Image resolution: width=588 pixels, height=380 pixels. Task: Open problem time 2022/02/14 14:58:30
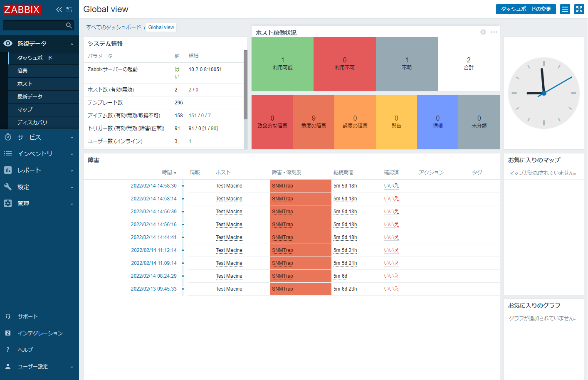[x=153, y=186]
